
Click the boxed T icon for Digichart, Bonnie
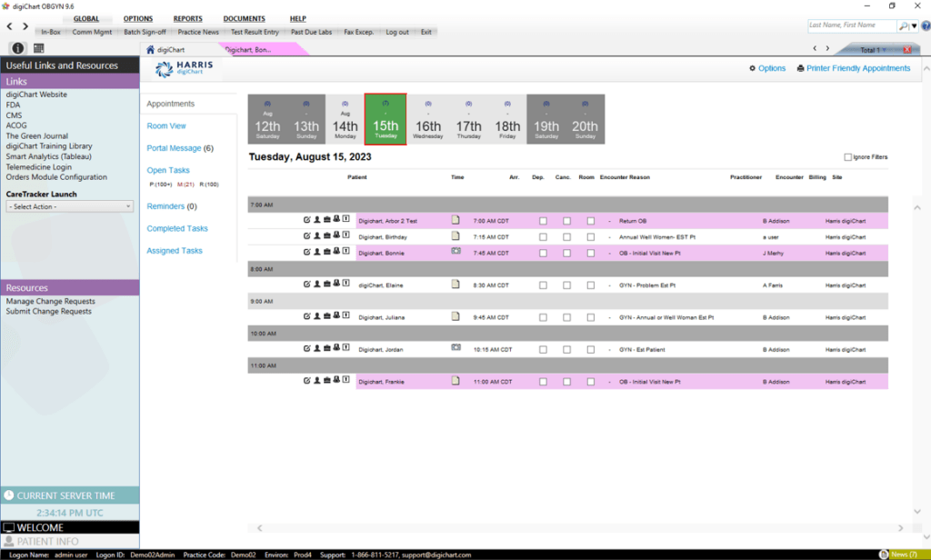pyautogui.click(x=346, y=252)
